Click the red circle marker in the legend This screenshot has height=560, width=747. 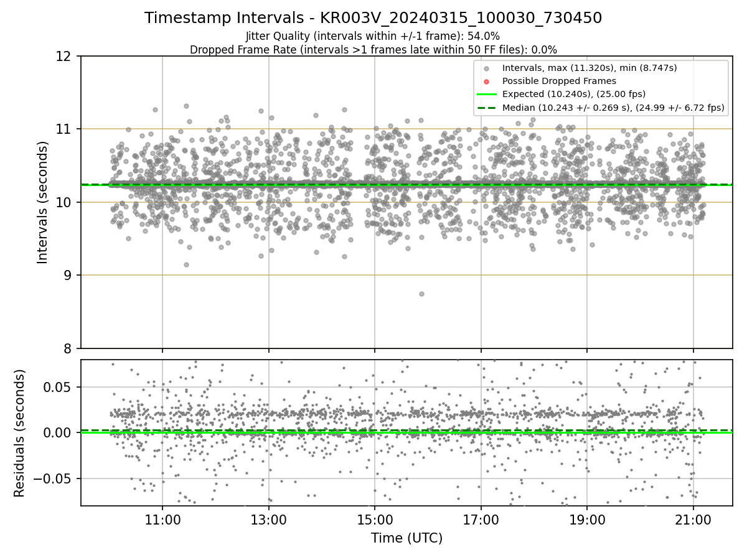[x=486, y=82]
